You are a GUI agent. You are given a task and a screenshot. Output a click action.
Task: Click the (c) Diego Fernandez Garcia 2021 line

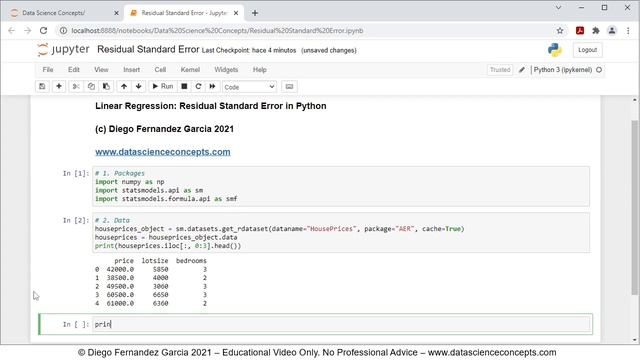pyautogui.click(x=164, y=129)
